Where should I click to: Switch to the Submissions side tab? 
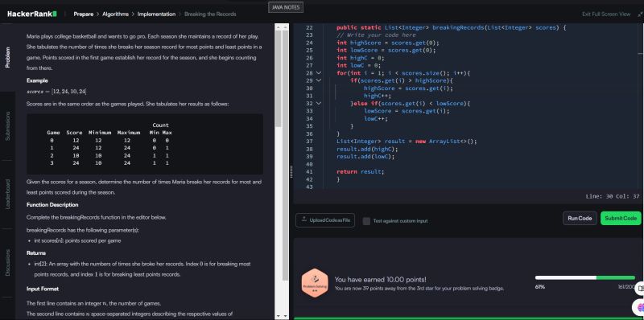(x=7, y=126)
